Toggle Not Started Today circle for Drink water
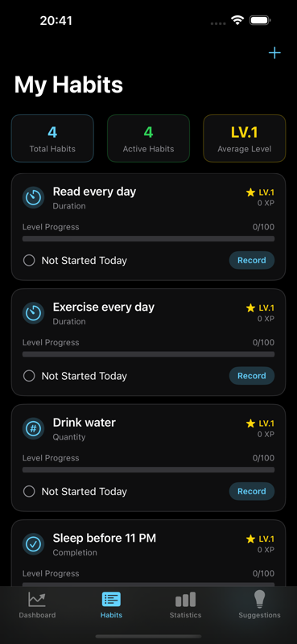 pyautogui.click(x=29, y=491)
